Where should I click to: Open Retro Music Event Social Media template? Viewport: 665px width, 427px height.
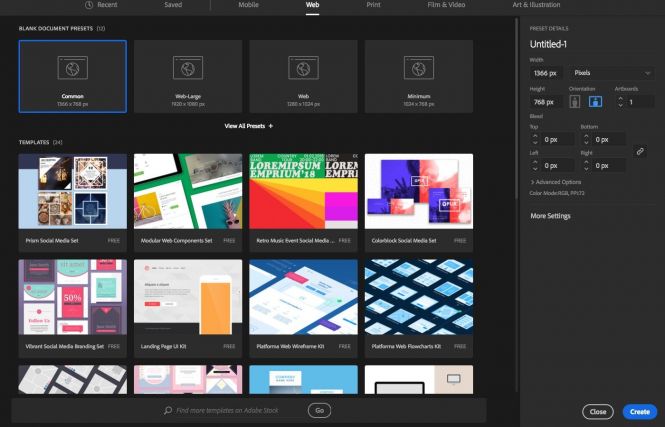click(303, 203)
